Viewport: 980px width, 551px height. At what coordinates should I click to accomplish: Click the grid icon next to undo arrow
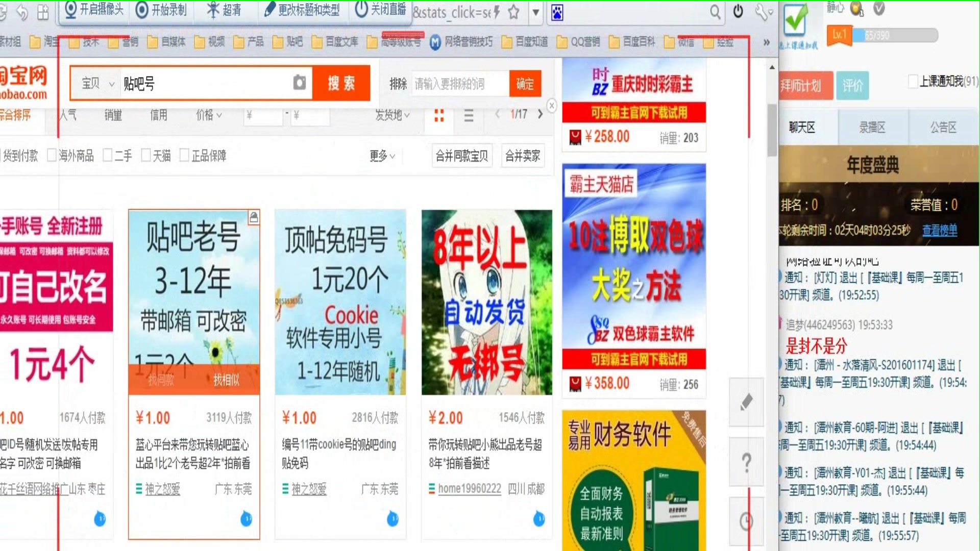[x=43, y=12]
